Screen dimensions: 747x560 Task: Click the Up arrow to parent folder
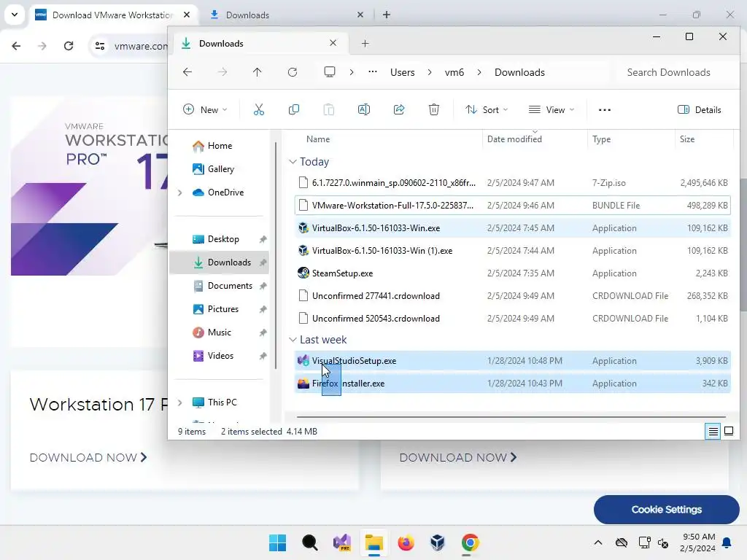point(258,72)
